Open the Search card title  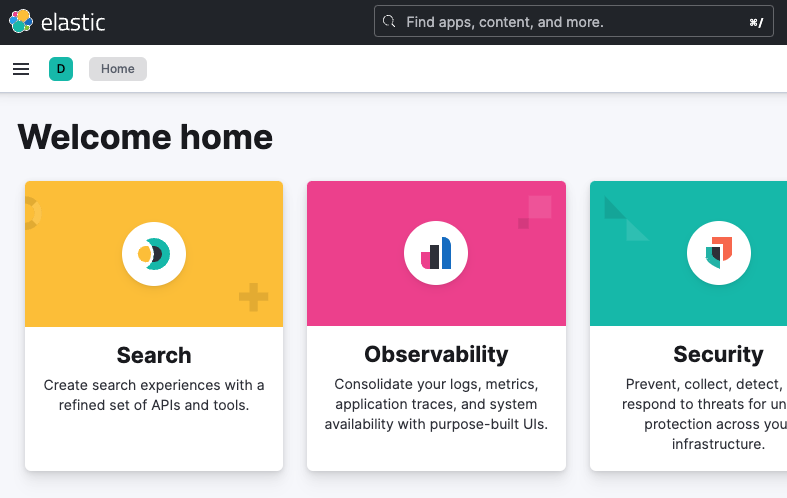click(x=154, y=355)
